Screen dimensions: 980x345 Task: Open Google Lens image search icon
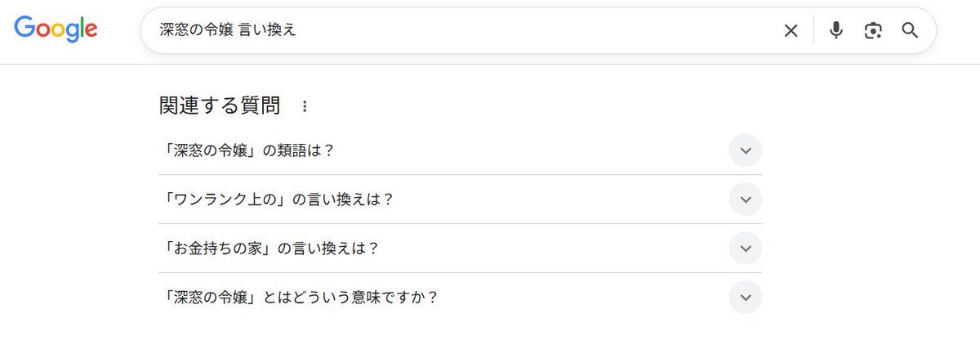point(873,31)
